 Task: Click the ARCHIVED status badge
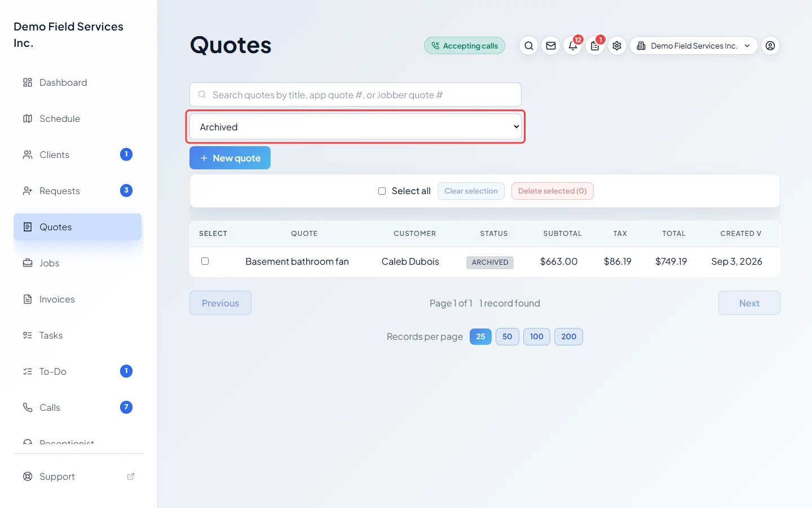(490, 262)
